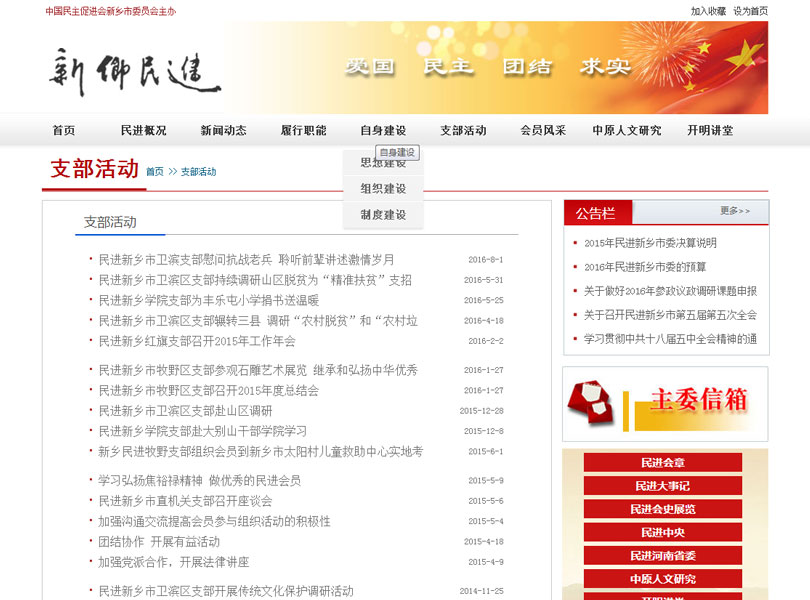Go to 首页 in the main navigation bar
This screenshot has height=600, width=810.
[64, 130]
